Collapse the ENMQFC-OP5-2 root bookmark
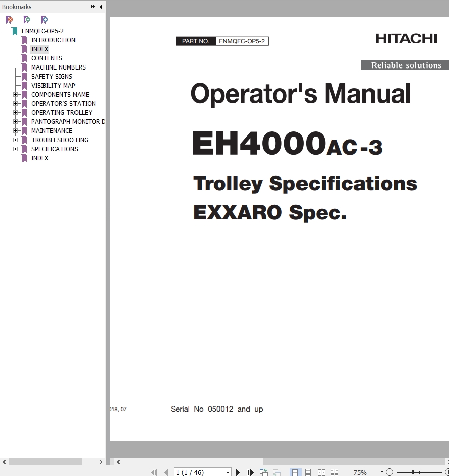449x476 pixels. [6, 31]
